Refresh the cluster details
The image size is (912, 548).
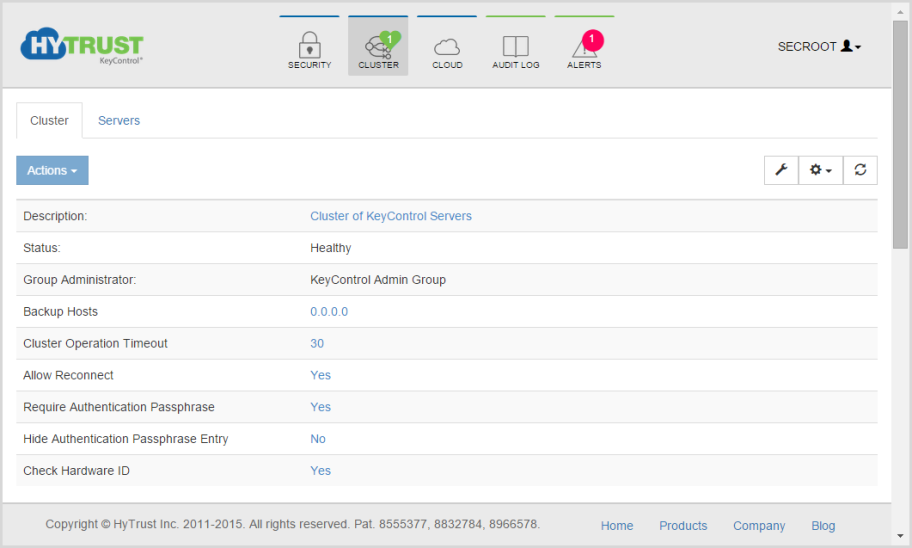point(860,170)
